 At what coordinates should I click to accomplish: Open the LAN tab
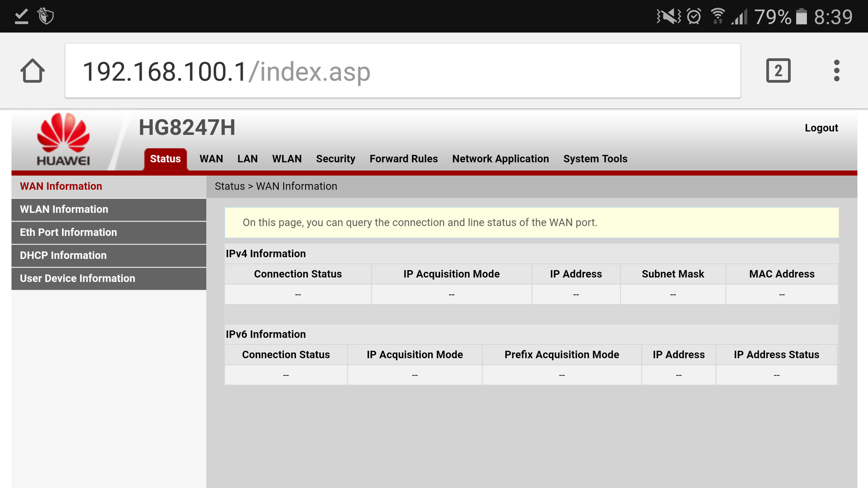pyautogui.click(x=247, y=159)
